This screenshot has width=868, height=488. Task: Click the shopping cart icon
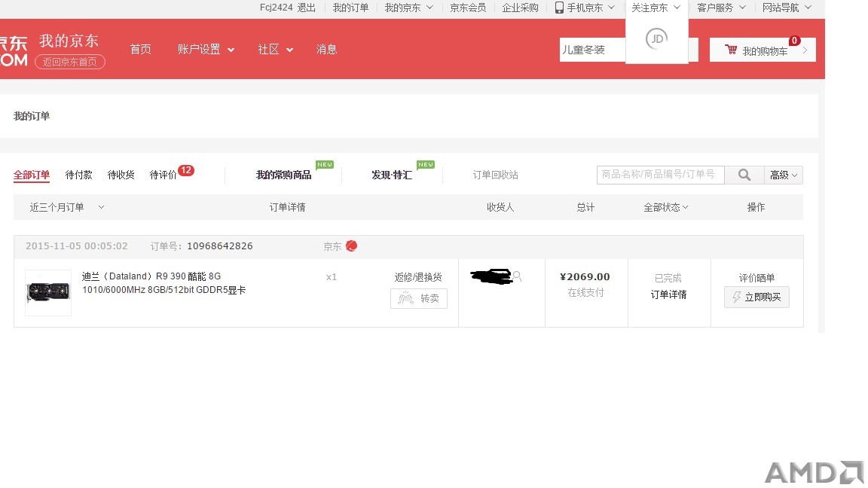[x=731, y=50]
